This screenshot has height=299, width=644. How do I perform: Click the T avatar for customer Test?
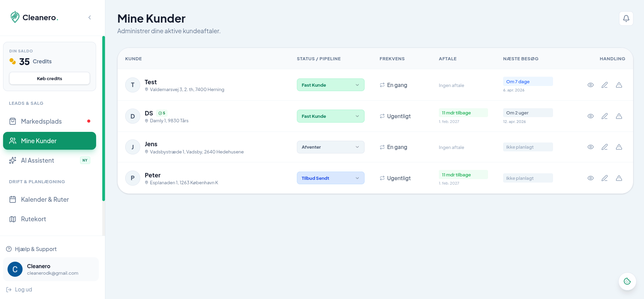point(133,85)
